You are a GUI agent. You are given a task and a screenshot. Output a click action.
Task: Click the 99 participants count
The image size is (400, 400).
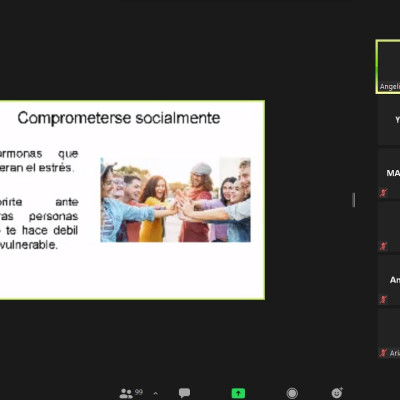coord(139,392)
